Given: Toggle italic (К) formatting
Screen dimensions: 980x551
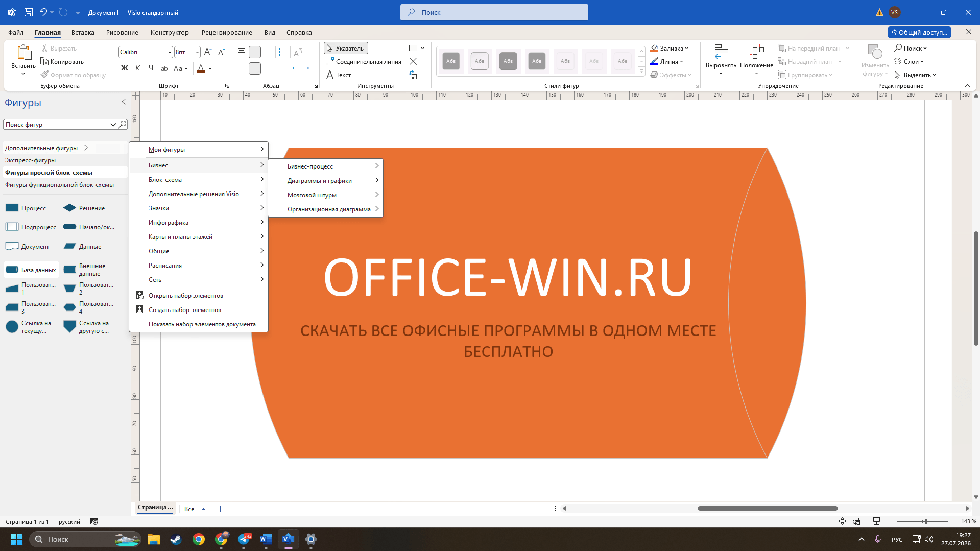Looking at the screenshot, I should pos(137,68).
